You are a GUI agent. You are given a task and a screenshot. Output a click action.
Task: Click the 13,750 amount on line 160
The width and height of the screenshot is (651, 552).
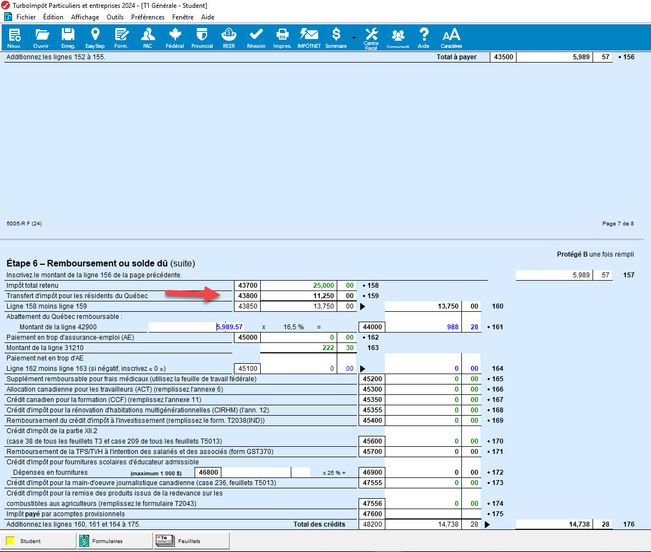pyautogui.click(x=423, y=306)
